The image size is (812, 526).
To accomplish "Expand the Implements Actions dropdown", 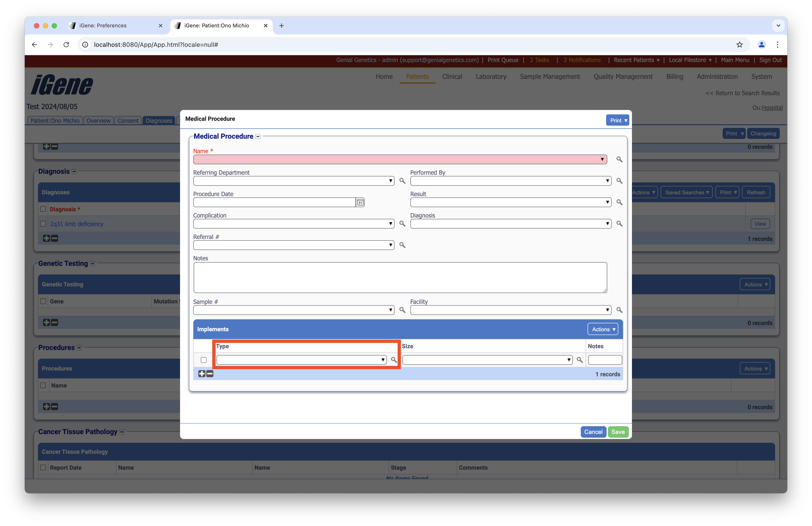I will click(603, 329).
